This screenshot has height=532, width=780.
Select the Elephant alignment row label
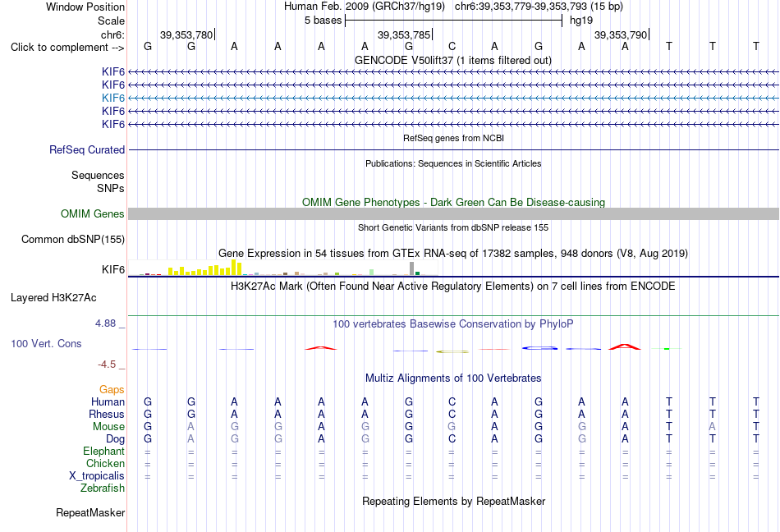[104, 452]
